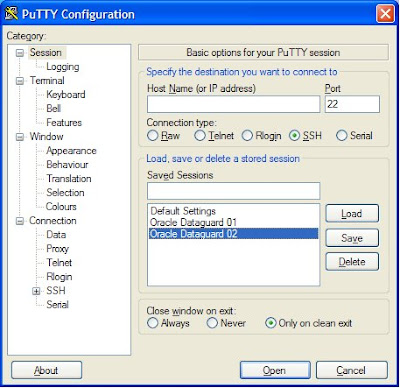Image resolution: width=400 pixels, height=388 pixels.
Task: Go to Keyboard settings
Action: pyautogui.click(x=66, y=94)
